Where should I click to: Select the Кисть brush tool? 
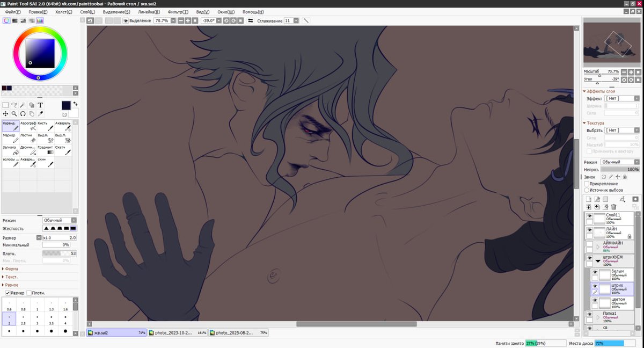point(46,126)
